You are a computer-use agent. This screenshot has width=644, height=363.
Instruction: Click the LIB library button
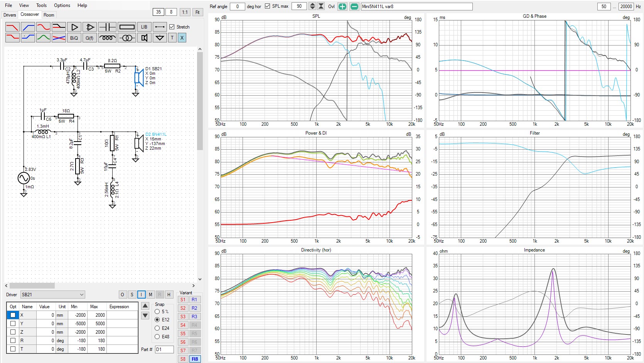[x=144, y=27]
